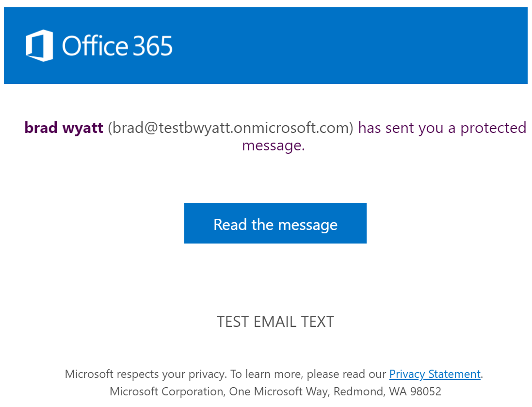This screenshot has height=407, width=532.
Task: Click "Microsoft respects your privacy" sentence
Action: point(146,374)
